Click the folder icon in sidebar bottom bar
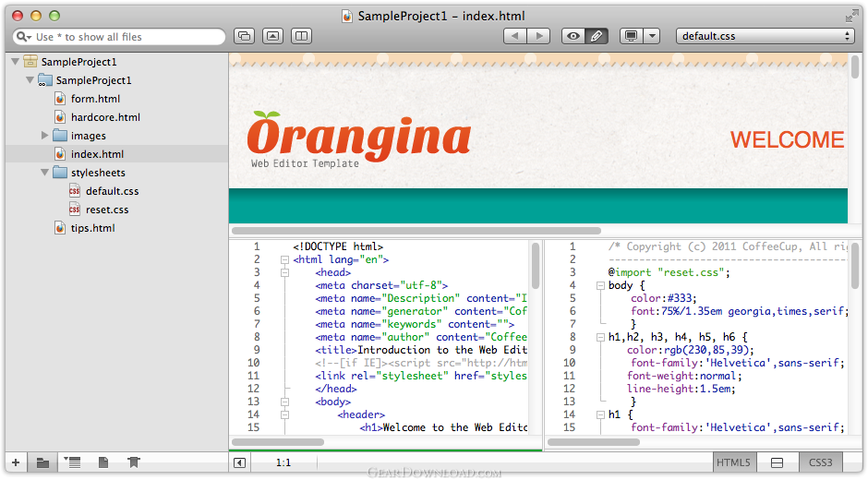This screenshot has width=868, height=480. click(42, 462)
